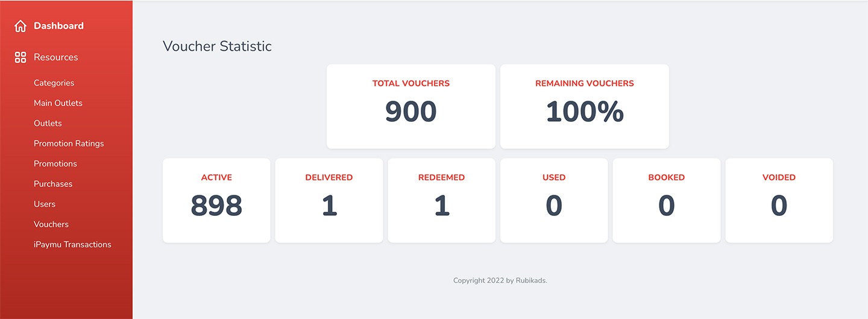Screen dimensions: 868x319
Task: Select Outlets in the sidebar
Action: click(48, 123)
